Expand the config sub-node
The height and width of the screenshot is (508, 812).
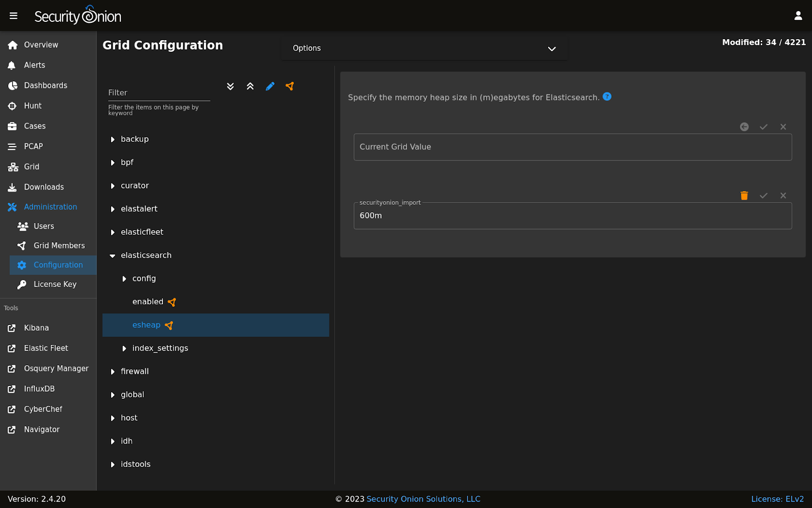[124, 278]
